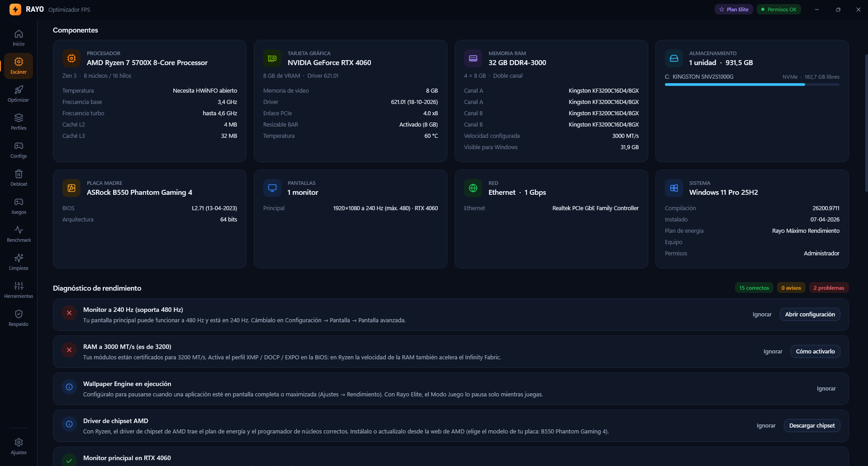Click the KINGSTON drive usage bar
The height and width of the screenshot is (466, 868).
[752, 85]
